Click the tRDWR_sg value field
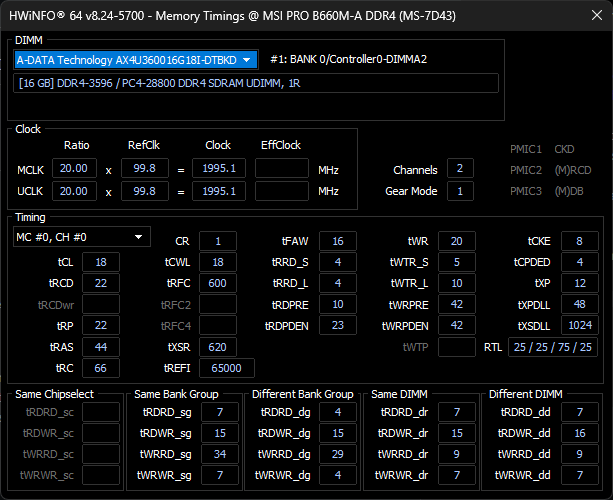613x500 pixels. (220, 433)
